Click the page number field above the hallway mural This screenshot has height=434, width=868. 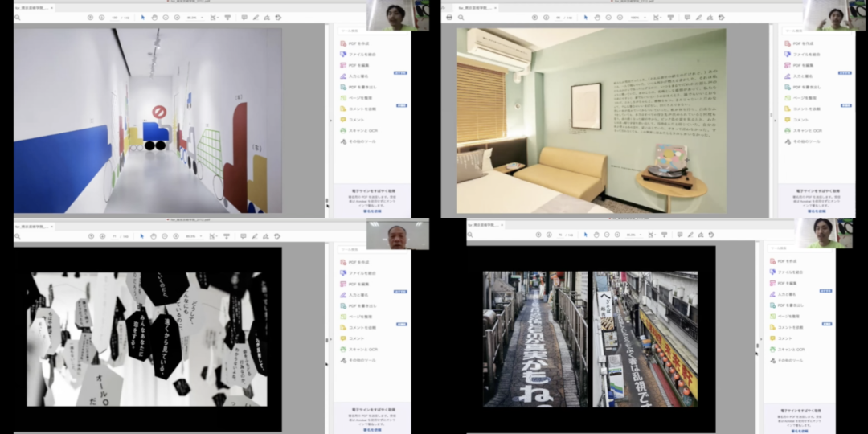pyautogui.click(x=115, y=17)
